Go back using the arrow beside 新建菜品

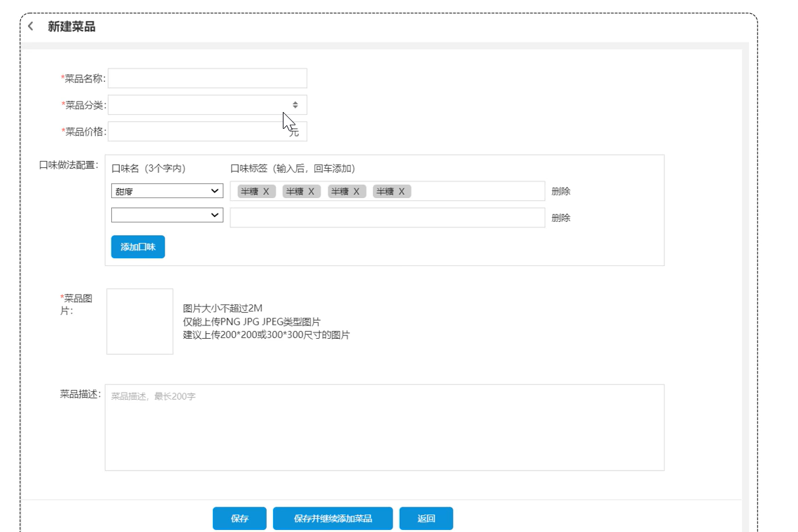pos(31,27)
